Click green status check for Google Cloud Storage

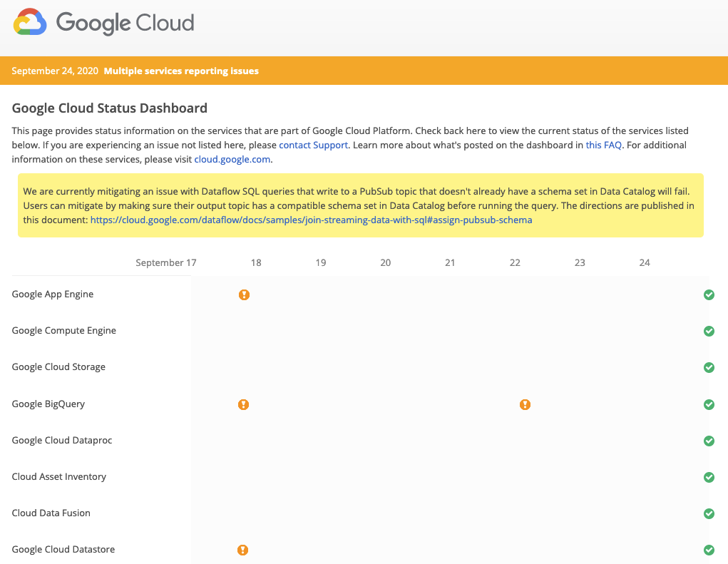click(x=709, y=368)
